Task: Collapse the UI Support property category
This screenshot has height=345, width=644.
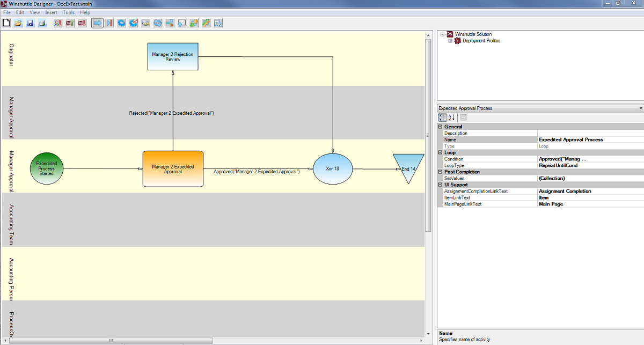Action: (441, 185)
